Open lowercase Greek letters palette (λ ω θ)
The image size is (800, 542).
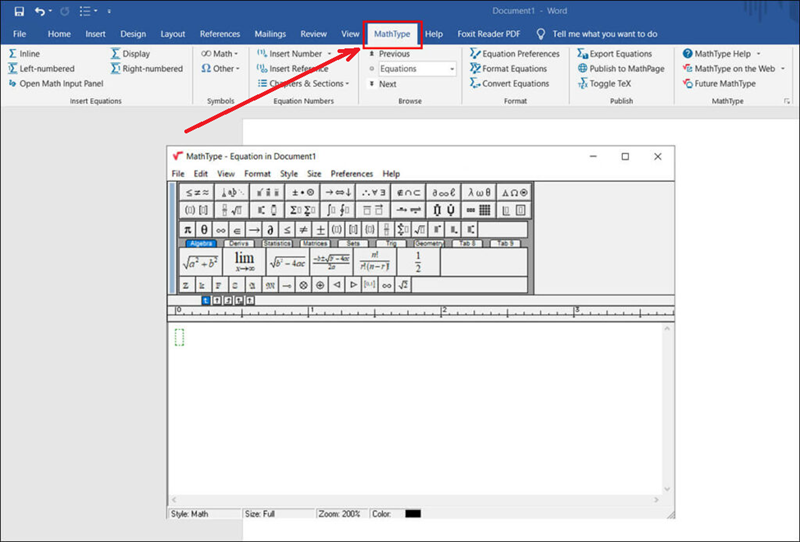pos(479,192)
